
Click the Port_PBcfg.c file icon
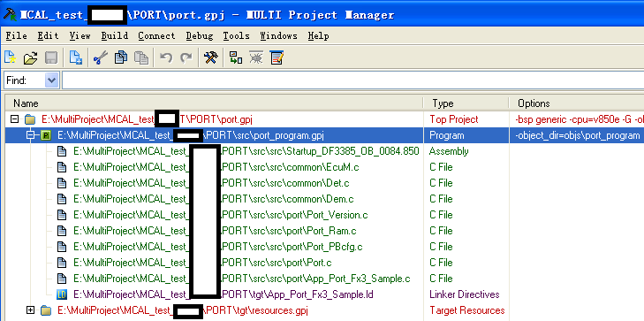[62, 247]
